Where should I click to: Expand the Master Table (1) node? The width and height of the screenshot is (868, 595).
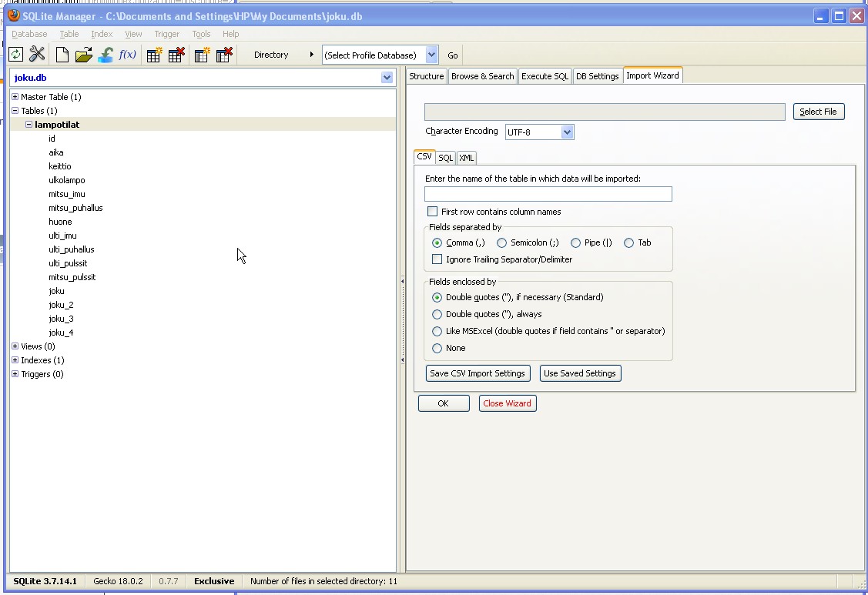point(15,97)
